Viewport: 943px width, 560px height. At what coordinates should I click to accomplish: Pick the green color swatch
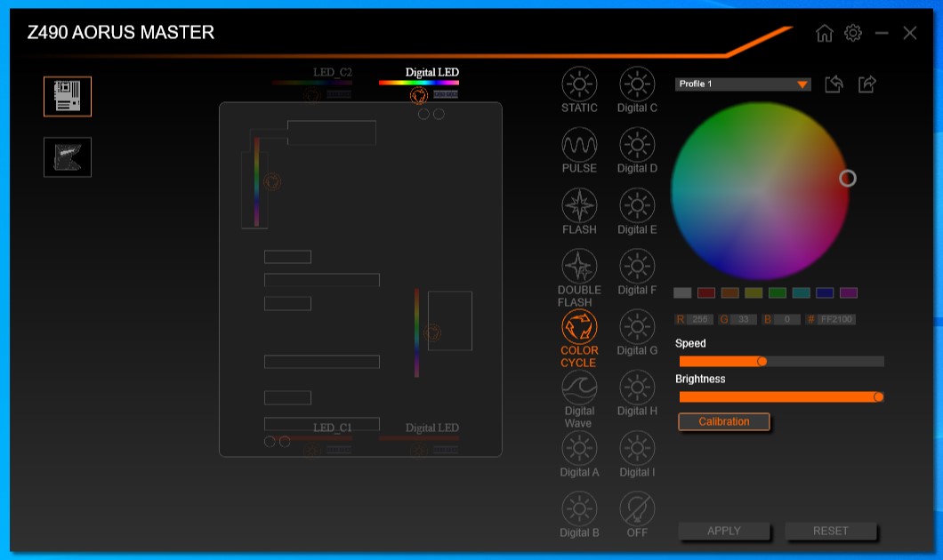pyautogui.click(x=777, y=292)
